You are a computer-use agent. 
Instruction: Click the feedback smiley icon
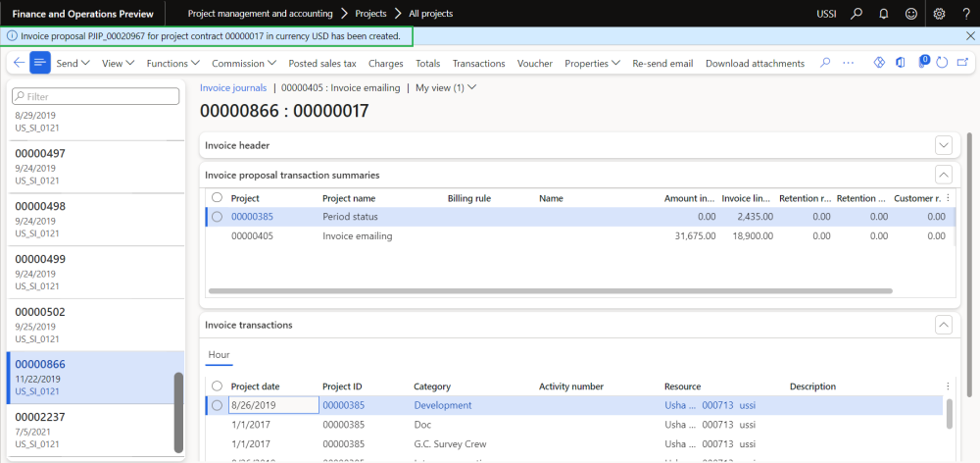(908, 14)
